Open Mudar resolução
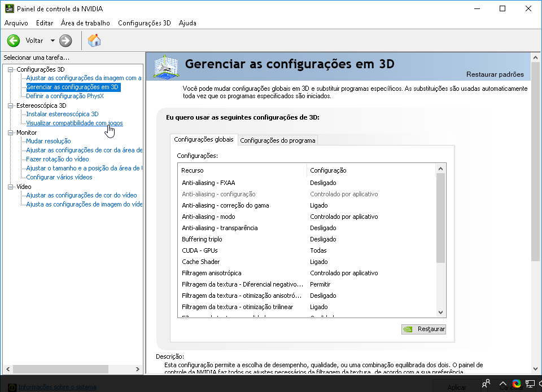Image resolution: width=542 pixels, height=392 pixels. click(x=49, y=141)
